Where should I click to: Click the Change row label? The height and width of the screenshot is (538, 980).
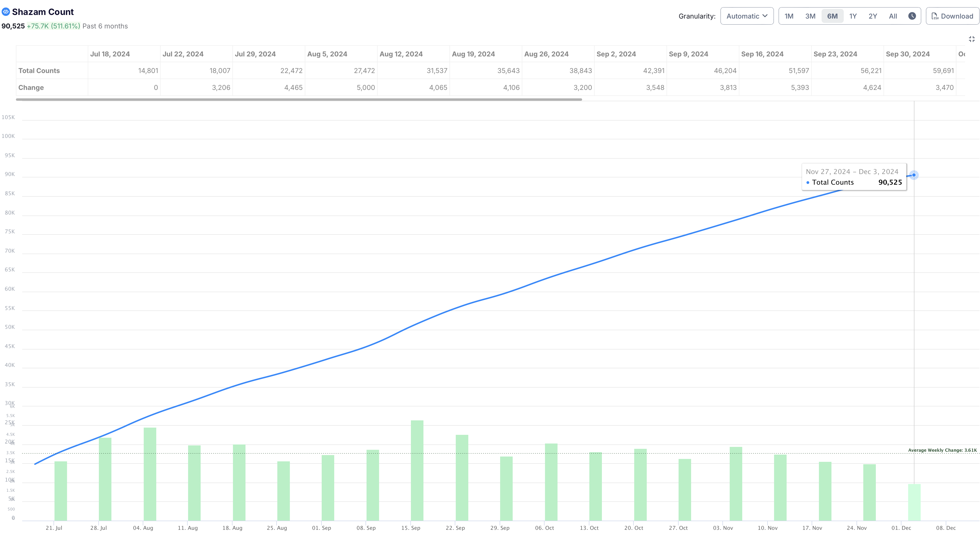click(x=31, y=87)
